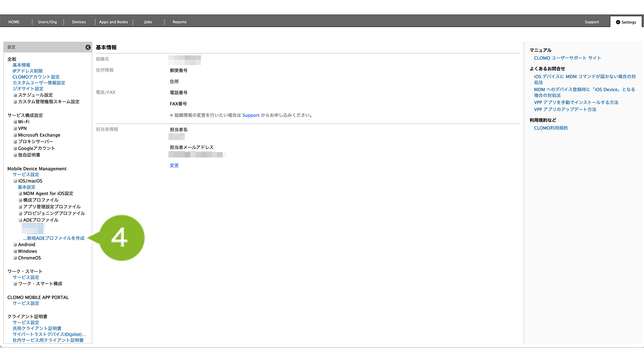Select IPアドレス制限 in the sidebar
This screenshot has width=644, height=362.
pos(28,71)
